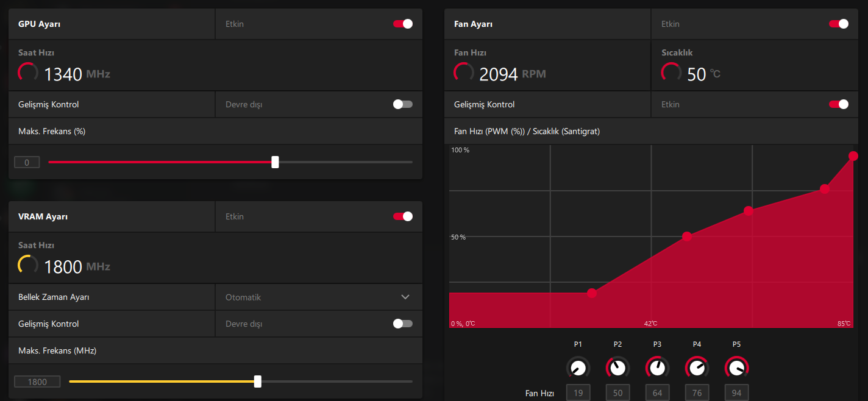Click the Maks. Frekans (%) input box showing 0

point(27,162)
